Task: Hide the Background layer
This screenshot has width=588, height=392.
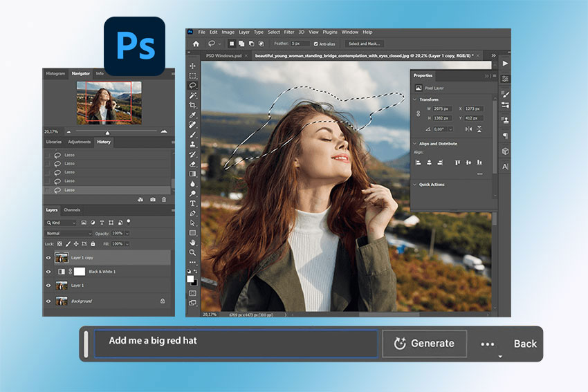Action: (48, 301)
